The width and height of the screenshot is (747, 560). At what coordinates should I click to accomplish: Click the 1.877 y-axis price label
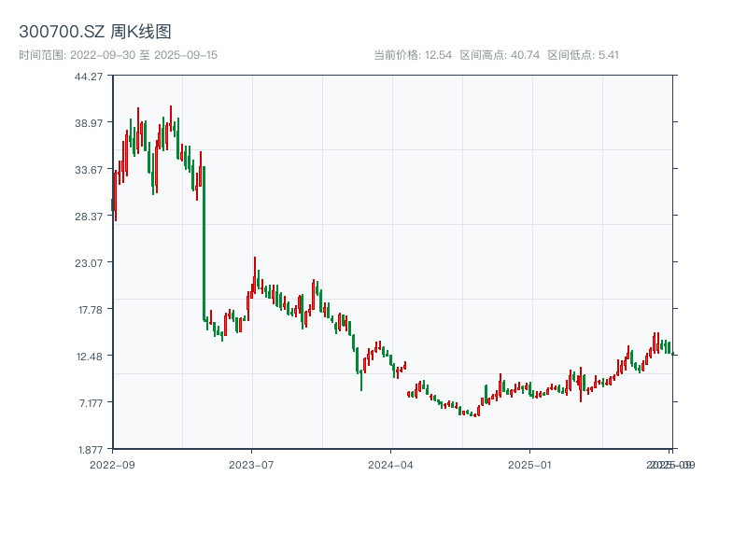point(92,447)
